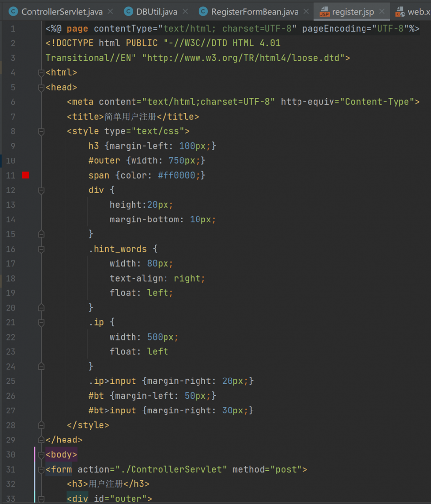Click line number 1 in the gutter
Viewport: 431px width, 504px height.
13,29
